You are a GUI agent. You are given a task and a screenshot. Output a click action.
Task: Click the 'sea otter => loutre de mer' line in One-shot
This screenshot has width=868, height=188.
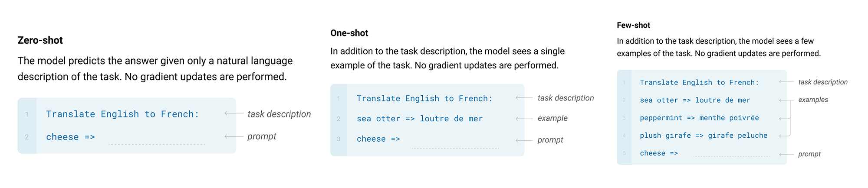coord(419,119)
